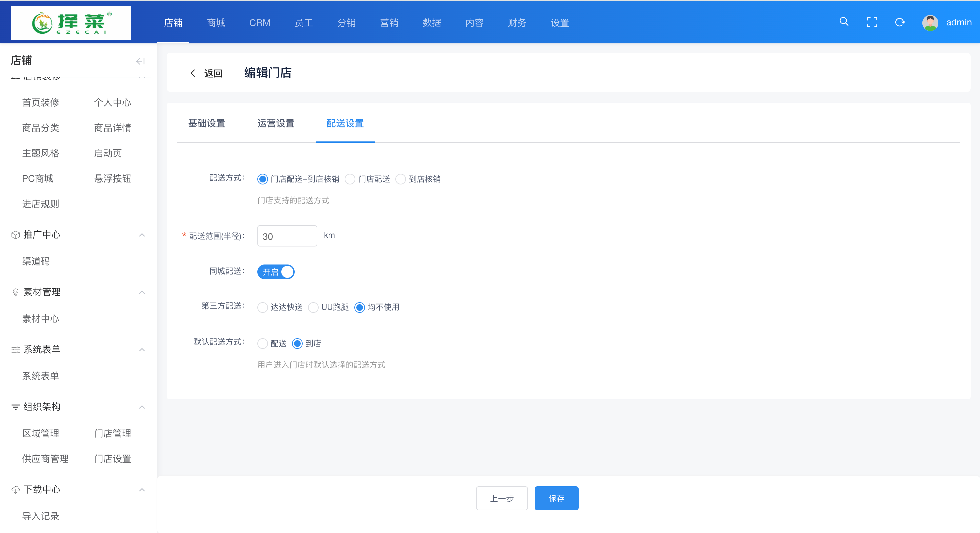Switch to the 运营设置 tab
Image resolution: width=980 pixels, height=533 pixels.
click(x=276, y=123)
